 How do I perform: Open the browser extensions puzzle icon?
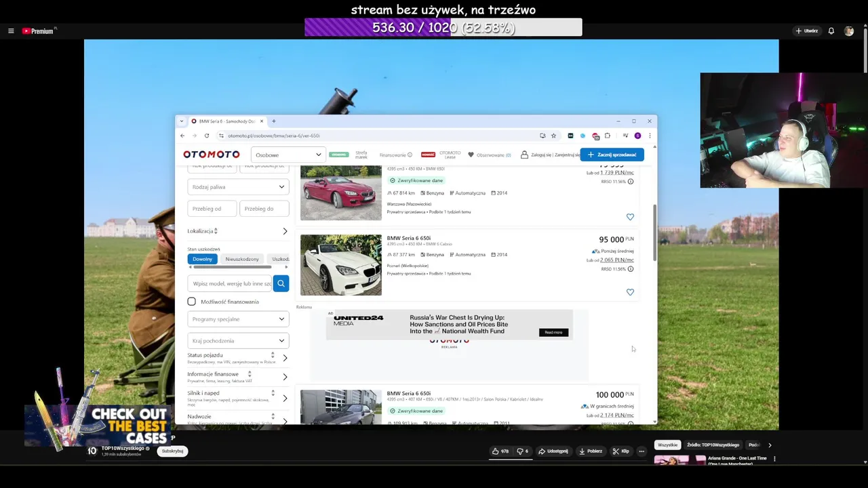[x=608, y=136]
